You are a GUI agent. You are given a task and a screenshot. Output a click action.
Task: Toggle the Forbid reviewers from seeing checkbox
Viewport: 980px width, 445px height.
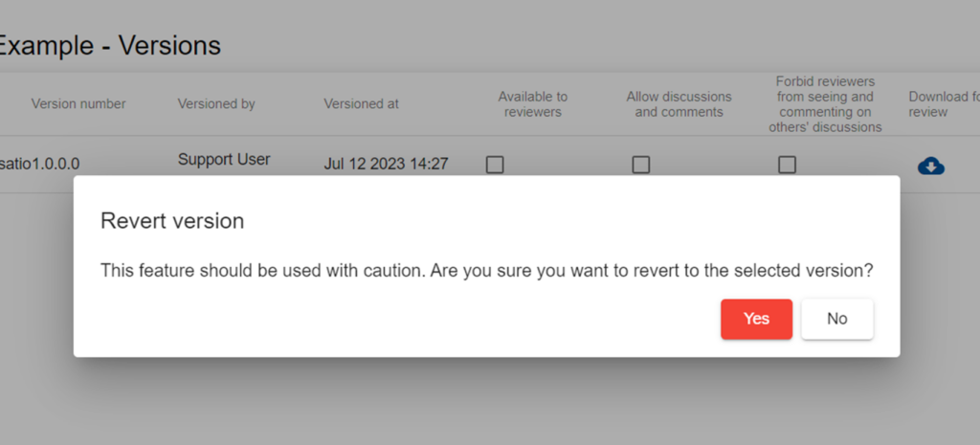787,165
